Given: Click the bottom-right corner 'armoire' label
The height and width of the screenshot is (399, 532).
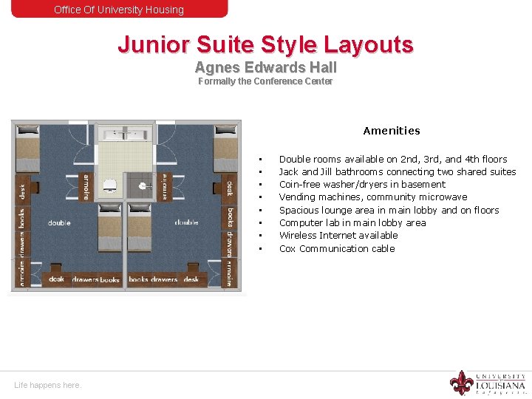Looking at the screenshot, I should [x=230, y=273].
